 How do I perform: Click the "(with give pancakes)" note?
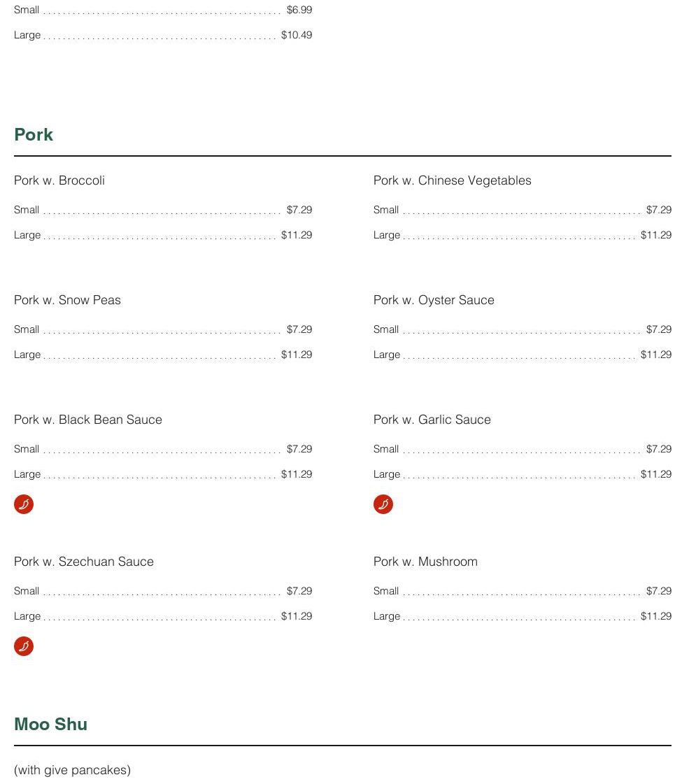72,770
